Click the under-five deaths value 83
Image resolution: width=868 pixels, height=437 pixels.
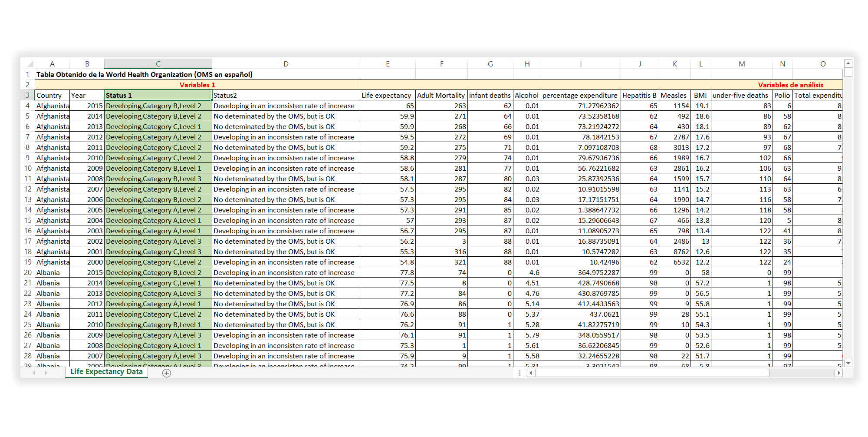pos(742,106)
